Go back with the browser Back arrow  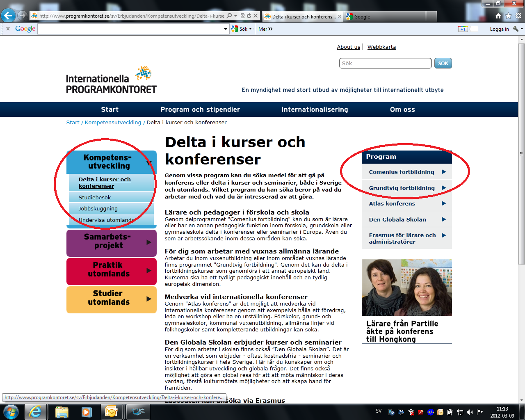click(x=8, y=16)
